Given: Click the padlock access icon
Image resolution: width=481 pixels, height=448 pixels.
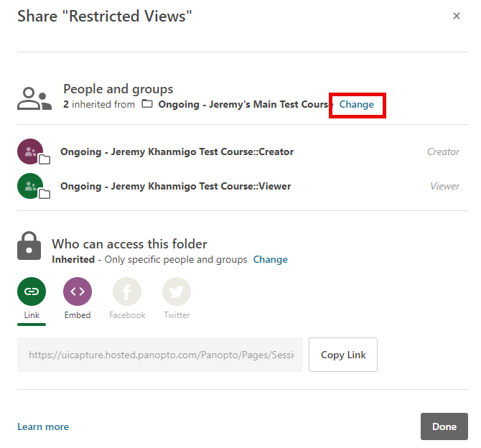Looking at the screenshot, I should click(x=29, y=246).
